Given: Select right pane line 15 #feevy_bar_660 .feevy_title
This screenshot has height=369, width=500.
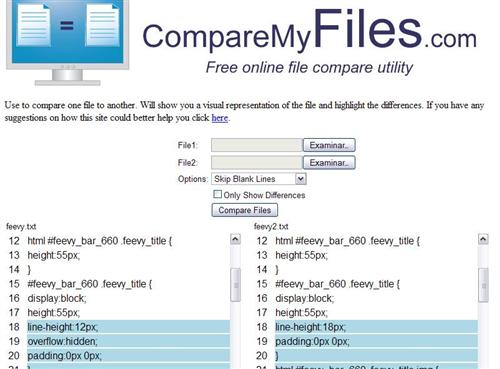Looking at the screenshot, I should pos(337,284).
